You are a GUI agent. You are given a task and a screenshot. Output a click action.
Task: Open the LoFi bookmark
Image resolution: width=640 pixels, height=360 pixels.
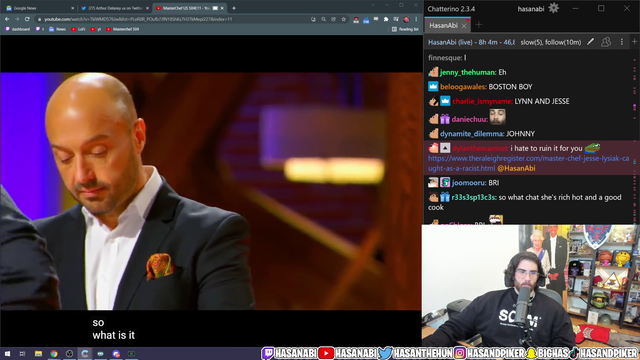(78, 29)
